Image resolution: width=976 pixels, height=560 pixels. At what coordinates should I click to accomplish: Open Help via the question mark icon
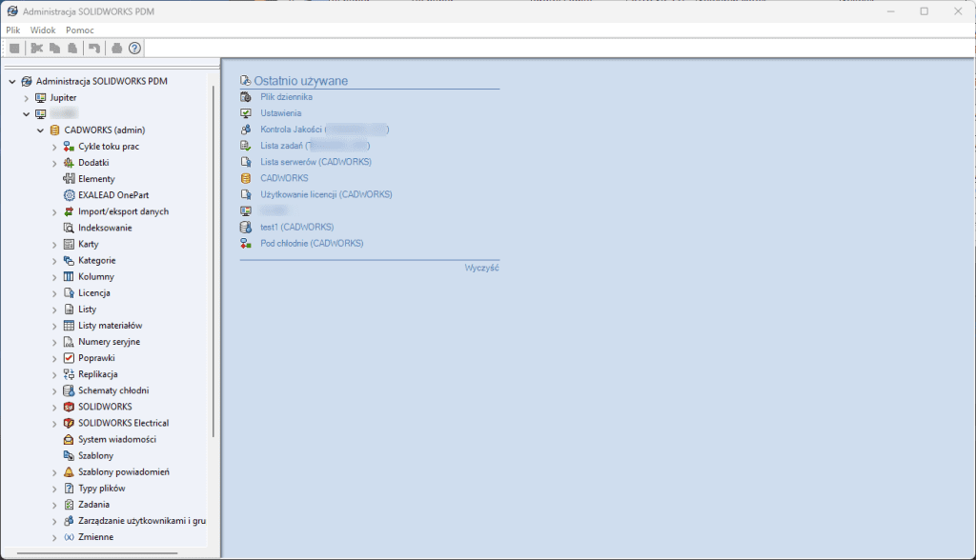(x=134, y=48)
